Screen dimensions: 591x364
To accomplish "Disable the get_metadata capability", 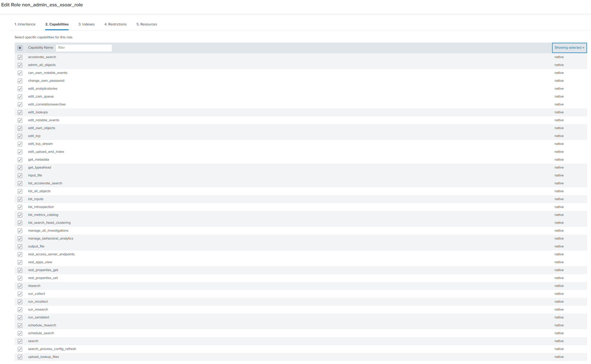I will pyautogui.click(x=20, y=160).
